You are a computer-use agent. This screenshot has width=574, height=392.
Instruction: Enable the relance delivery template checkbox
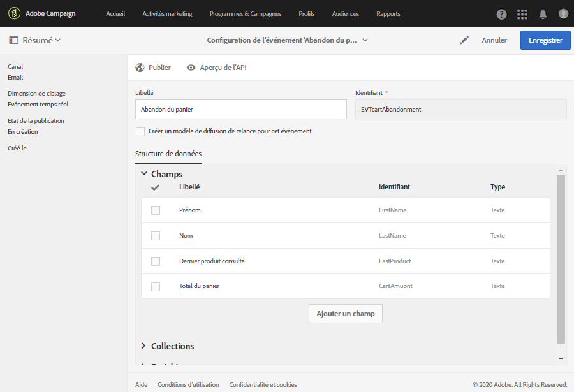point(140,131)
